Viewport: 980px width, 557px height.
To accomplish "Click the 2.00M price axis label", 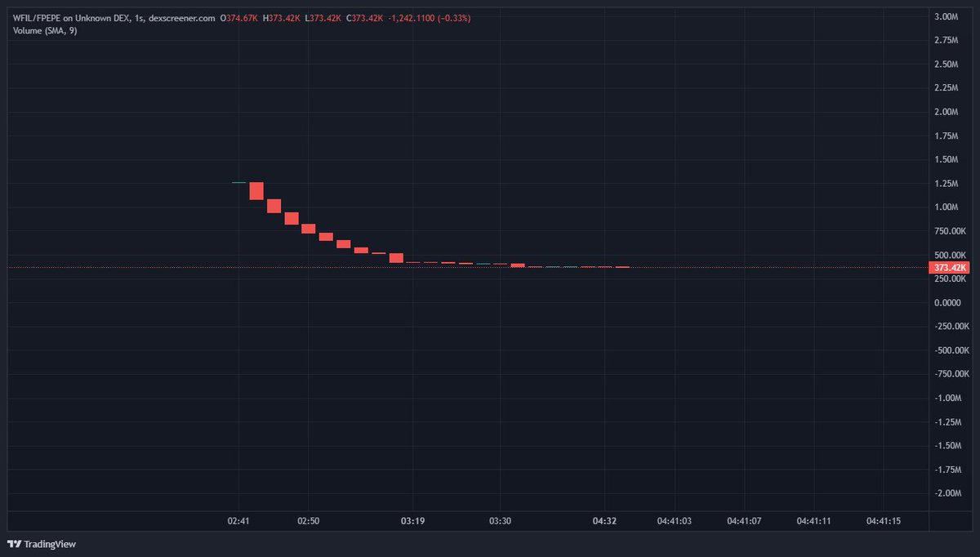I will point(946,112).
